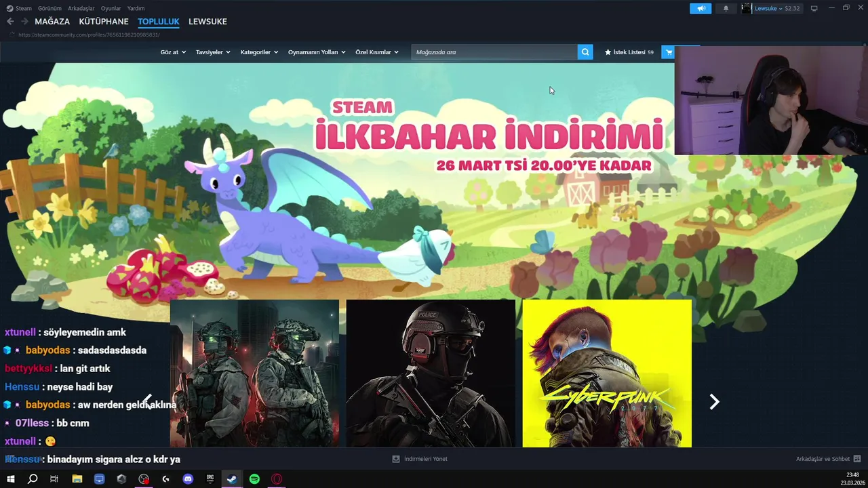Go to the TOPLULUK tab
Image resolution: width=868 pixels, height=488 pixels.
(159, 22)
